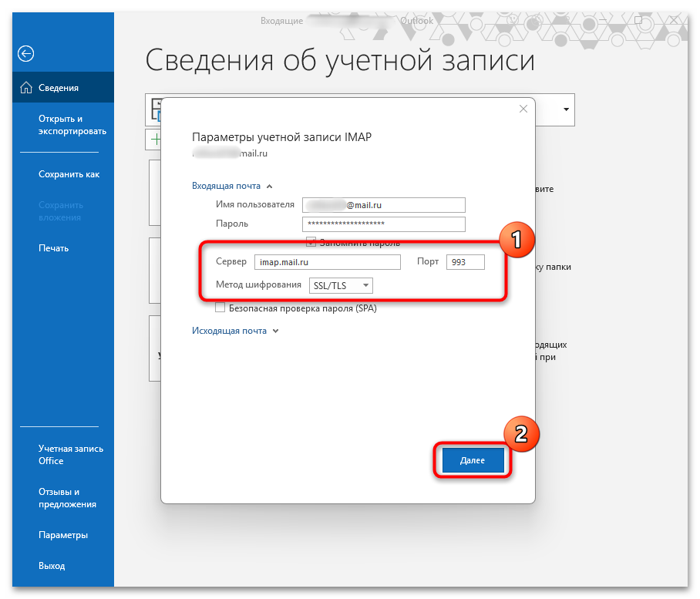Click the Имя пользователя field
This screenshot has height=599, width=700.
[383, 205]
